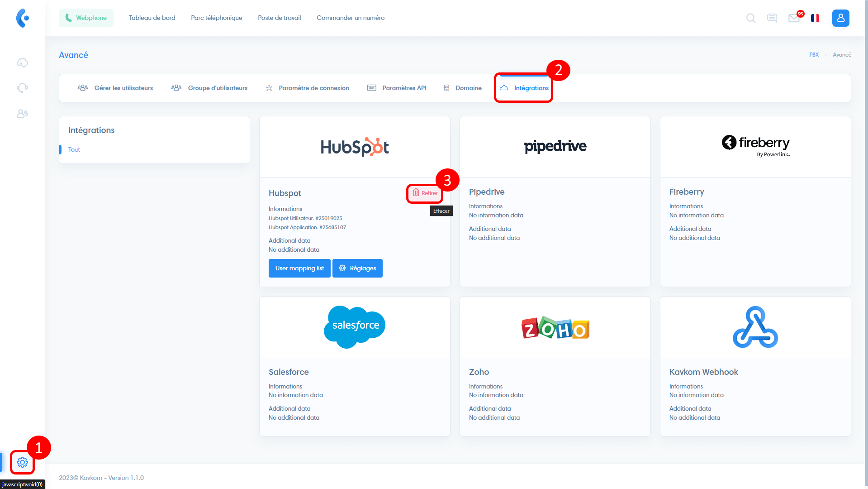This screenshot has height=489, width=868.
Task: Switch to Domaine tab
Action: 463,88
